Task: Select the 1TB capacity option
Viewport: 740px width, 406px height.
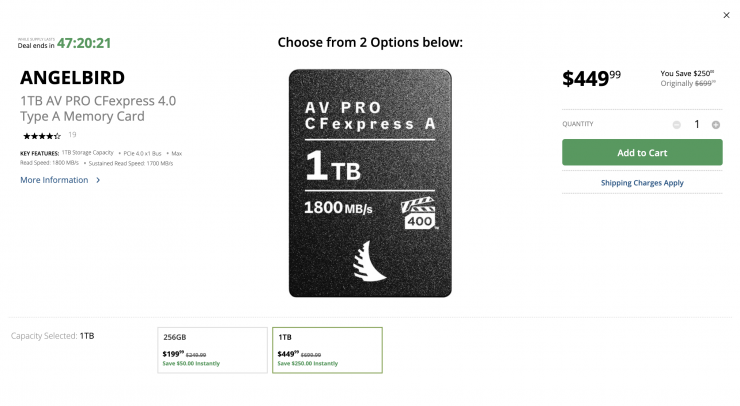Action: 327,350
